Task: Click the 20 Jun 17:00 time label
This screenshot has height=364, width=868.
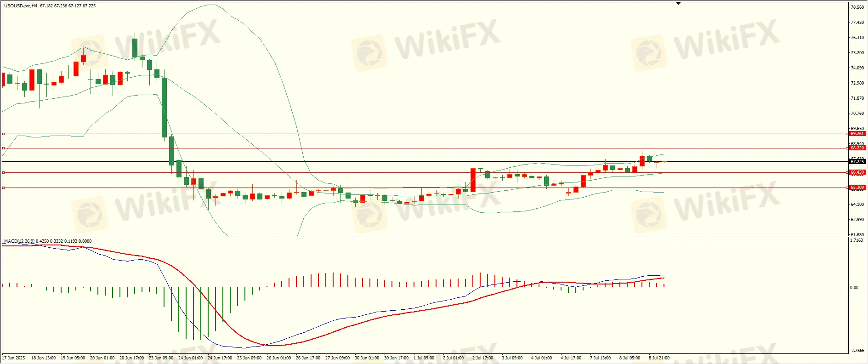Action: (131, 358)
